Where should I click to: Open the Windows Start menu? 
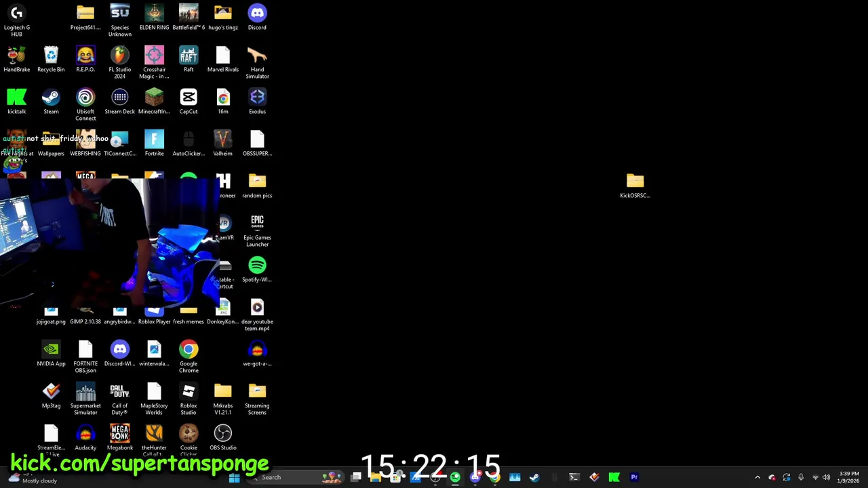234,477
